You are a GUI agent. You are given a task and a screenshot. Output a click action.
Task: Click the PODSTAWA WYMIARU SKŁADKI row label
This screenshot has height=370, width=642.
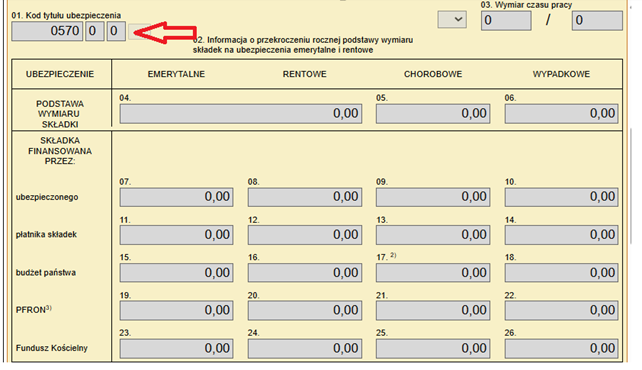click(60, 114)
